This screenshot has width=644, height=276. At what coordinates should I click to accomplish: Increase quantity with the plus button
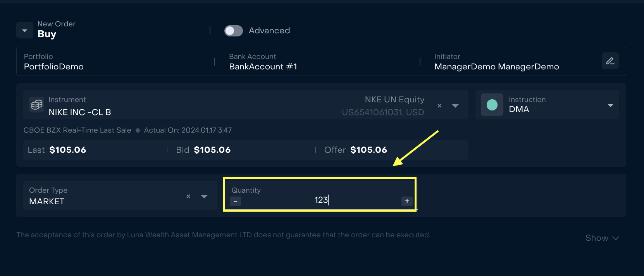pos(407,201)
